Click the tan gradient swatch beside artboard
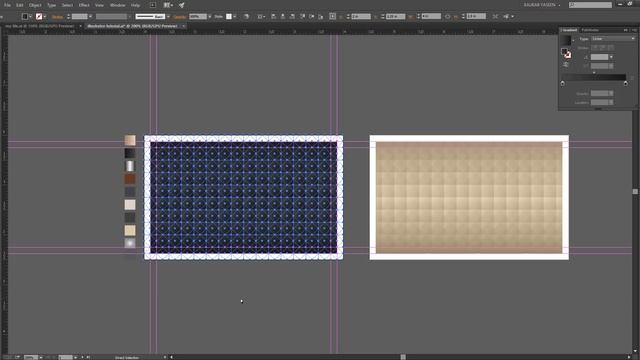 [x=130, y=140]
